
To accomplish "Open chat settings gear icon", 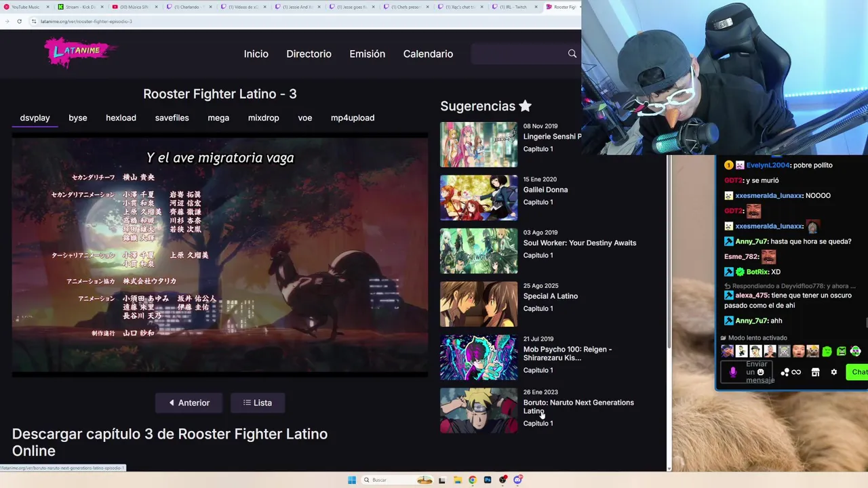I will (x=834, y=372).
